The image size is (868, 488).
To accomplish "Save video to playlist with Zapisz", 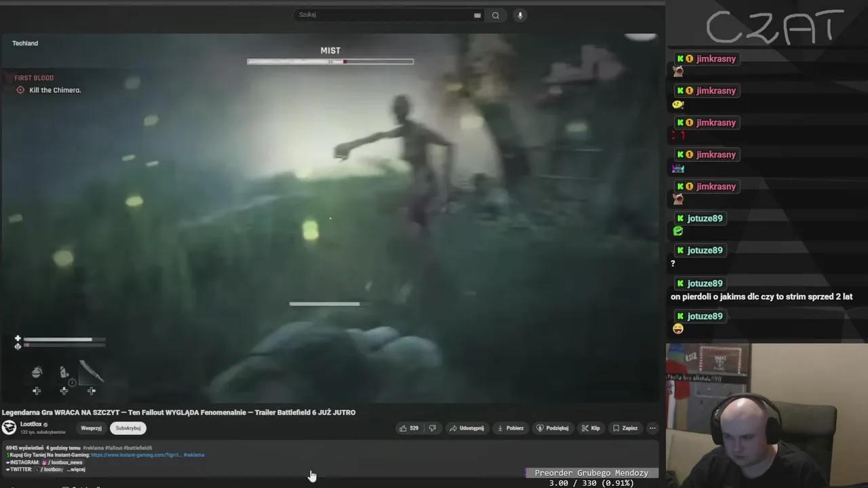I will pos(625,428).
